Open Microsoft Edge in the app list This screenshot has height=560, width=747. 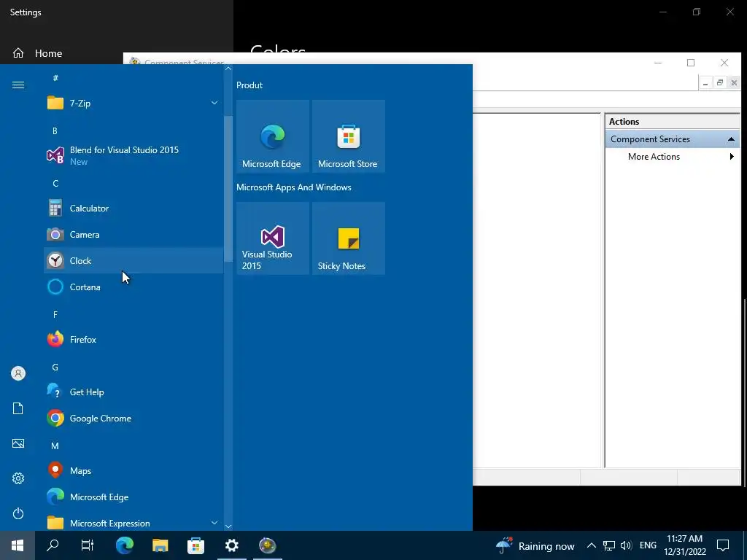pyautogui.click(x=133, y=497)
